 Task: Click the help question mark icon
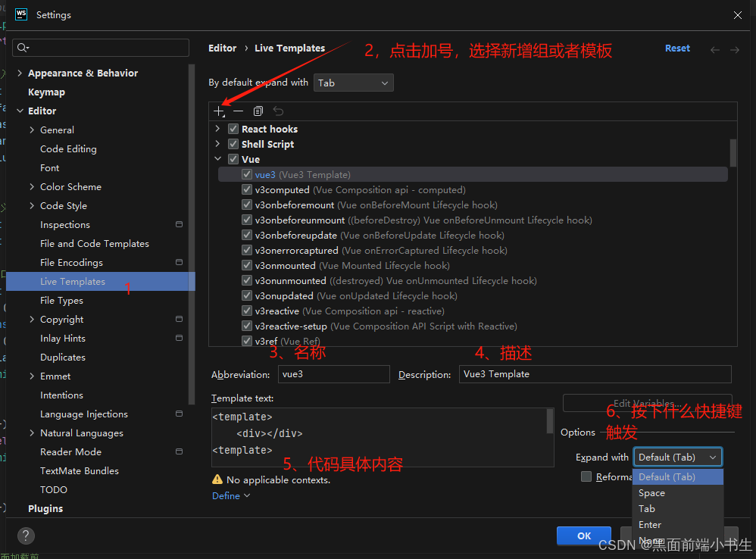coord(26,536)
